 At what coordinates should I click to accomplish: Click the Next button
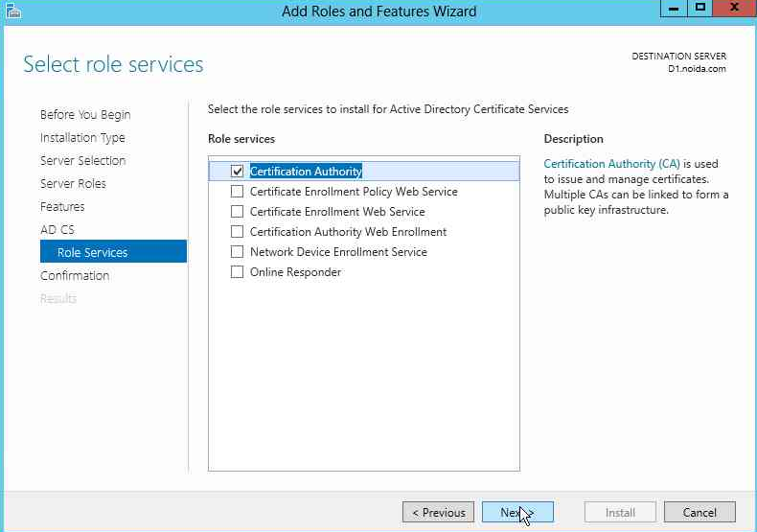tap(517, 512)
